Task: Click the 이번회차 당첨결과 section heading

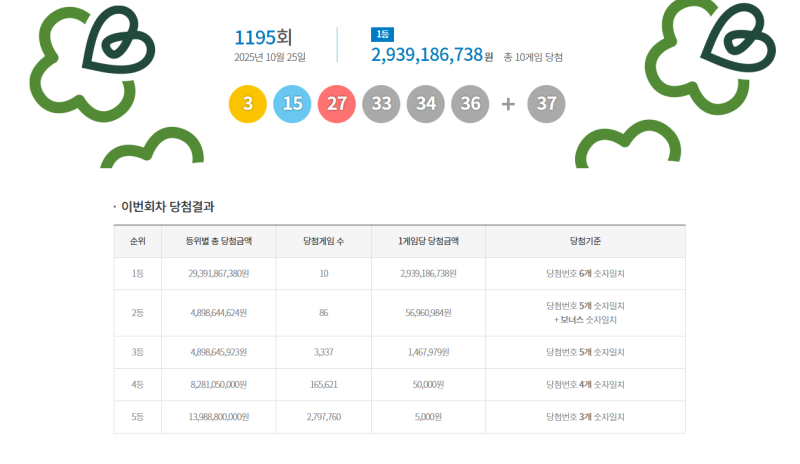Action: [x=167, y=206]
